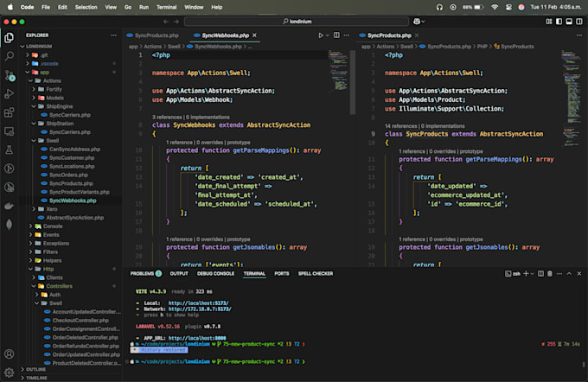The width and height of the screenshot is (588, 382).
Task: Switch to the PORTS panel tab
Action: pyautogui.click(x=282, y=274)
